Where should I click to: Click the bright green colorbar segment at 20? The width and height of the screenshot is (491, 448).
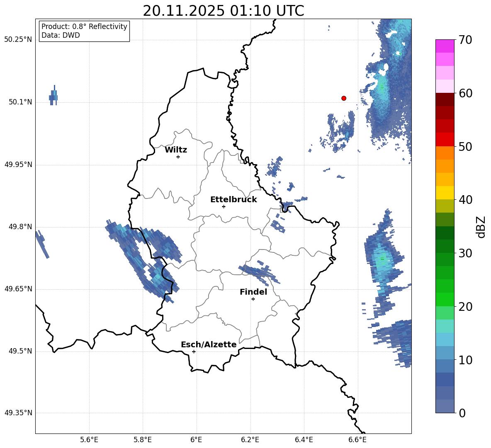click(445, 299)
